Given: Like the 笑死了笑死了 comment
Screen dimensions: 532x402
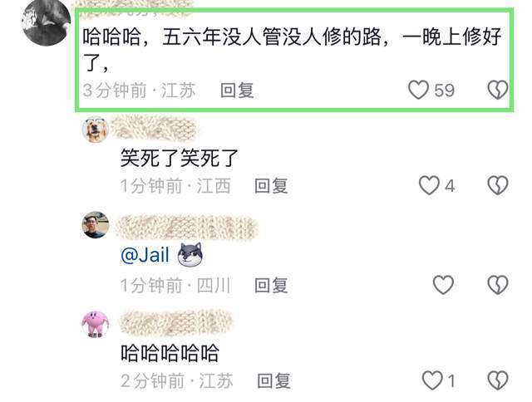Looking at the screenshot, I should click(x=429, y=185).
